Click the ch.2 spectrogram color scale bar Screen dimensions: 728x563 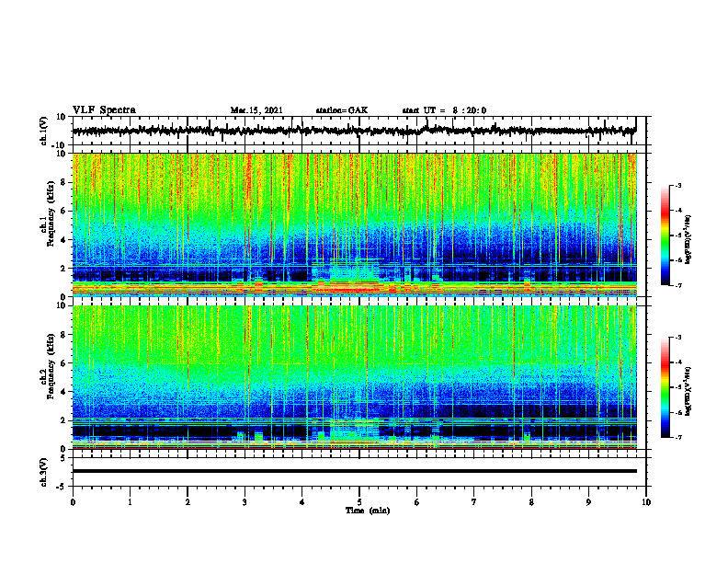point(665,387)
